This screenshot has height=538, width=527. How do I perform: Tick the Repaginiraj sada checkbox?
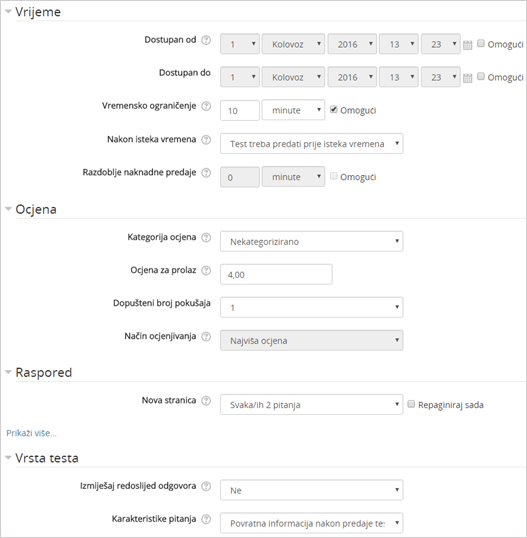(411, 404)
